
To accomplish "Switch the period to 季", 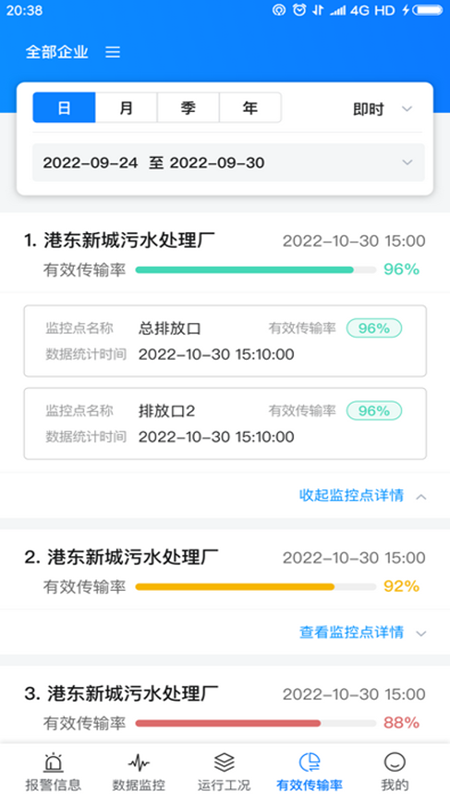I will pyautogui.click(x=188, y=108).
